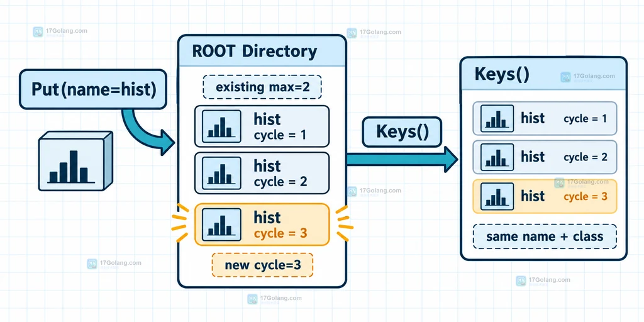
Task: Click orange 'cycle = 3' text in Keys() panel
Action: tap(586, 196)
